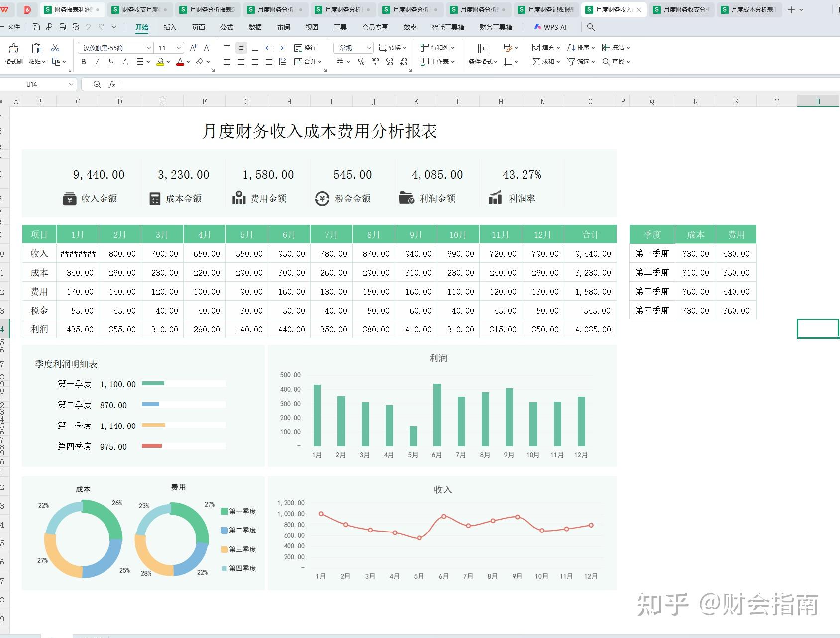This screenshot has width=840, height=638.
Task: Click the red Docer icon tab
Action: [27, 9]
